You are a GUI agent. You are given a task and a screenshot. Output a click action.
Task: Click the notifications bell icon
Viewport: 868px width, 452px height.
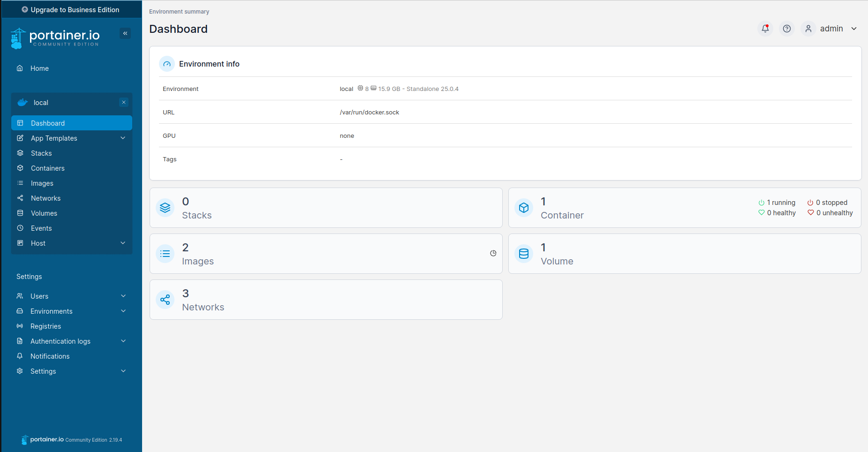[765, 29]
